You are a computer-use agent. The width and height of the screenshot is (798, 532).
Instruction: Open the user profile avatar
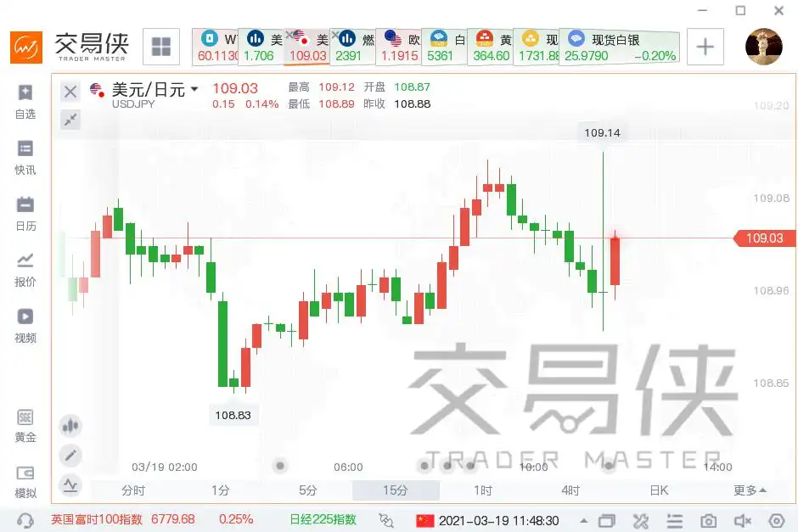(763, 47)
